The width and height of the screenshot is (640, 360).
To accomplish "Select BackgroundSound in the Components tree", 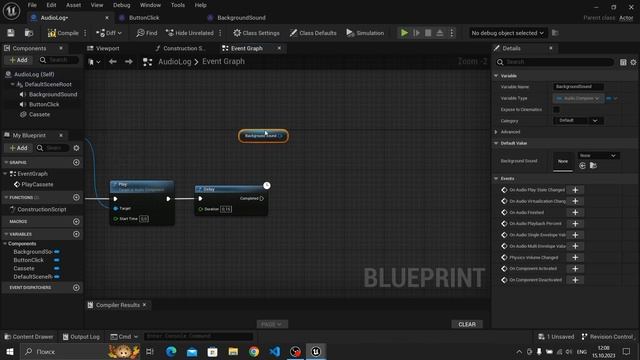I will (53, 94).
